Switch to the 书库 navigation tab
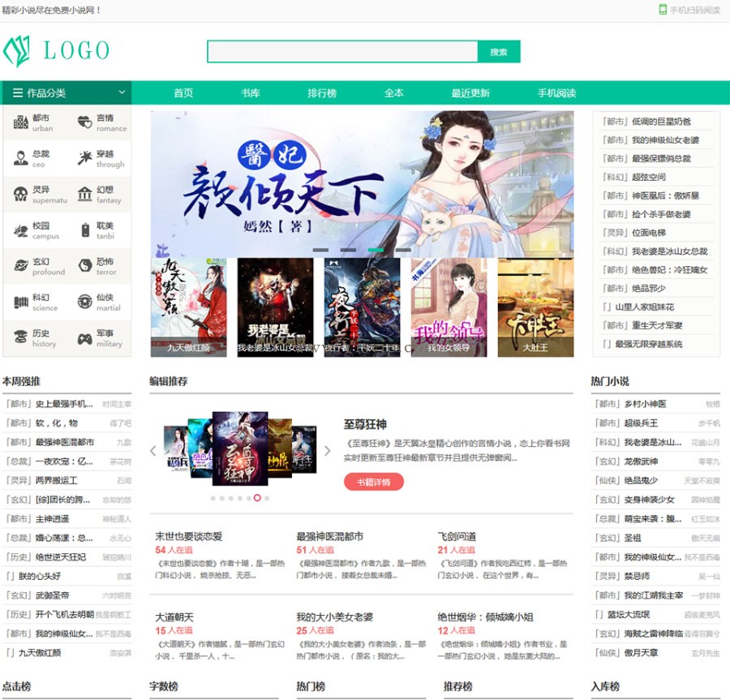Image resolution: width=730 pixels, height=700 pixels. [x=250, y=92]
